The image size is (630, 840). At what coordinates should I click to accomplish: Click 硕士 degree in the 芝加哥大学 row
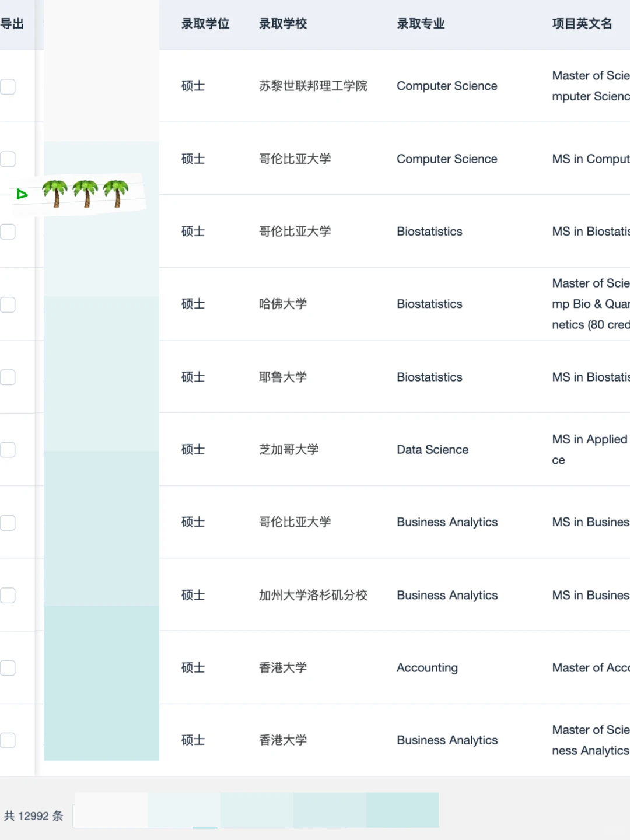pos(193,449)
